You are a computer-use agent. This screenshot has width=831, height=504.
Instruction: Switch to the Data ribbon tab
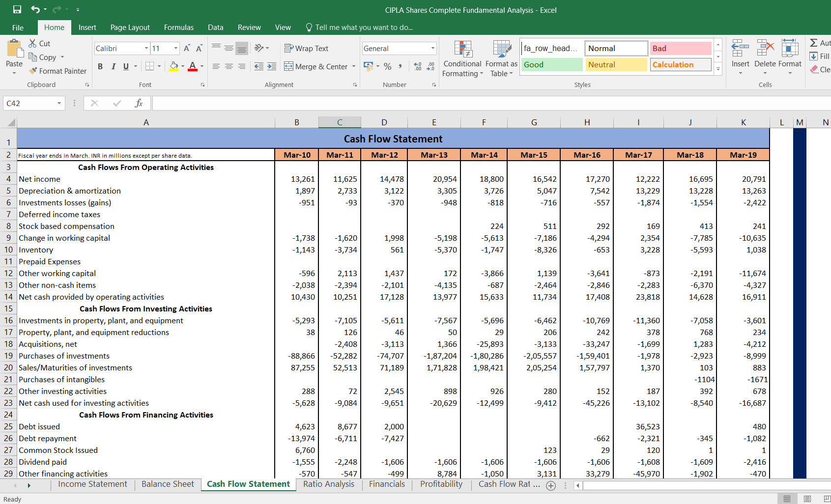tap(216, 28)
